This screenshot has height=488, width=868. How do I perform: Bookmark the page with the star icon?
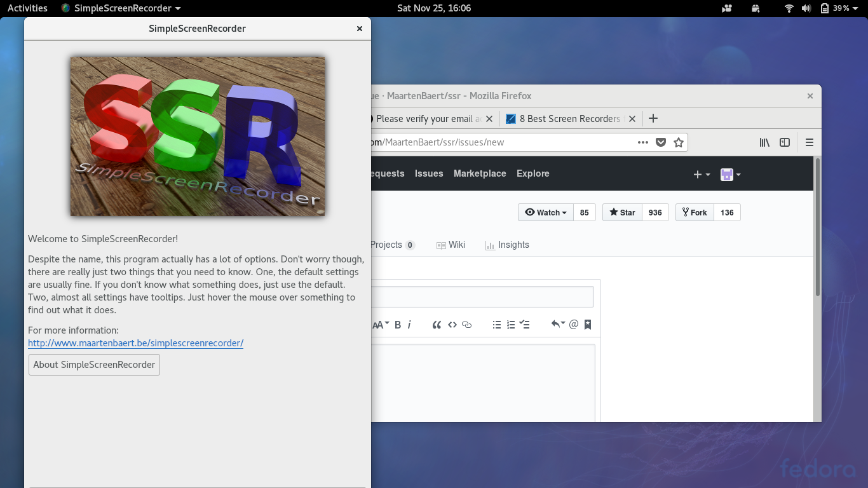pos(678,142)
